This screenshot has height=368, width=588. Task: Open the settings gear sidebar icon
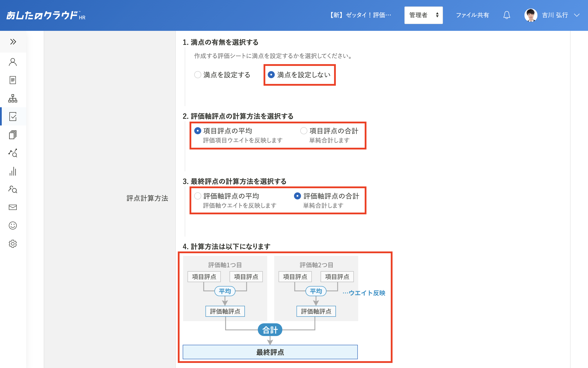(13, 244)
